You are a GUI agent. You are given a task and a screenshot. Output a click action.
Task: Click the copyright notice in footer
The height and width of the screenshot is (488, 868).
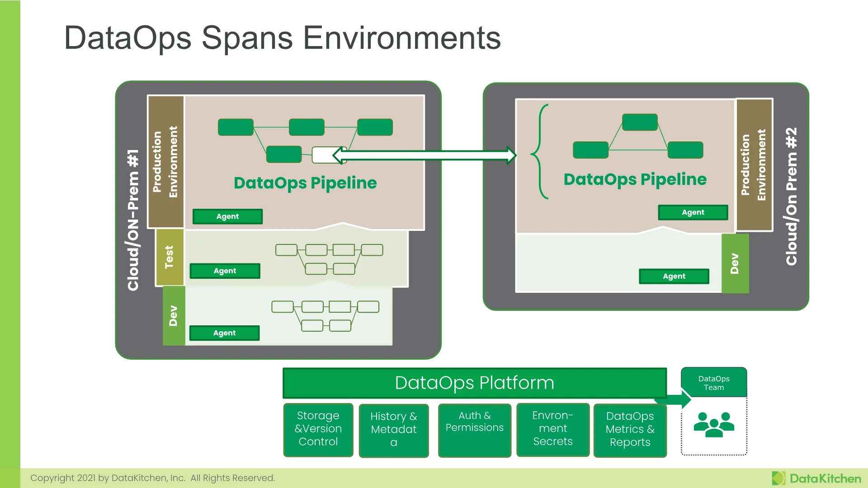tap(152, 478)
